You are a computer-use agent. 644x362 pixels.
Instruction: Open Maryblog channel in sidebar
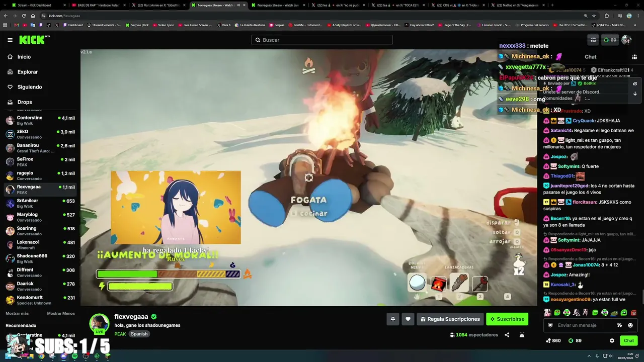(x=40, y=217)
